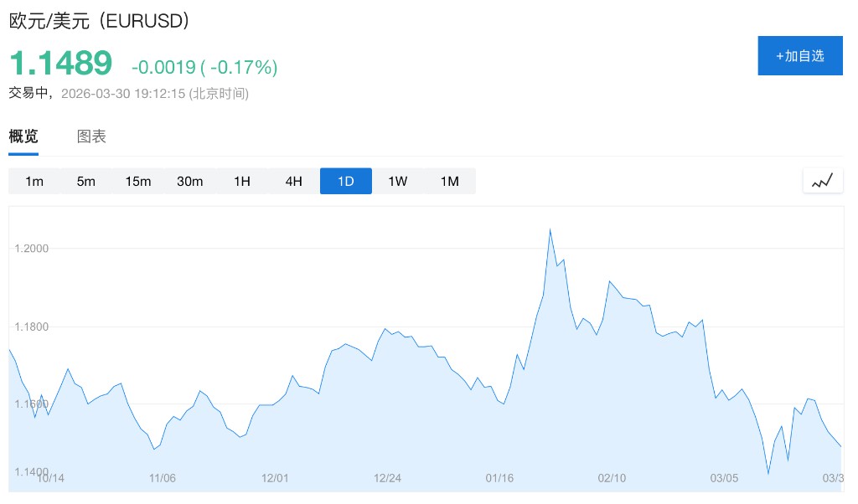
Task: Click the chart peak near 1.2000
Action: click(x=550, y=229)
